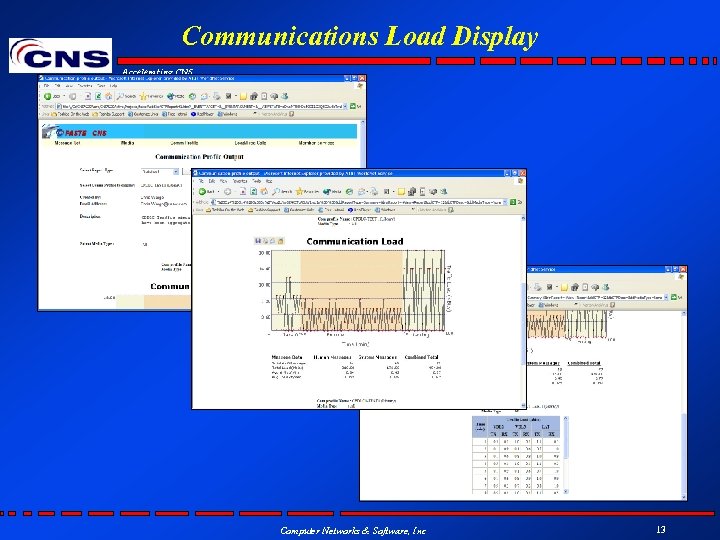The width and height of the screenshot is (720, 540).
Task: Click the Print icon in the Communication Load window
Action: click(x=374, y=191)
